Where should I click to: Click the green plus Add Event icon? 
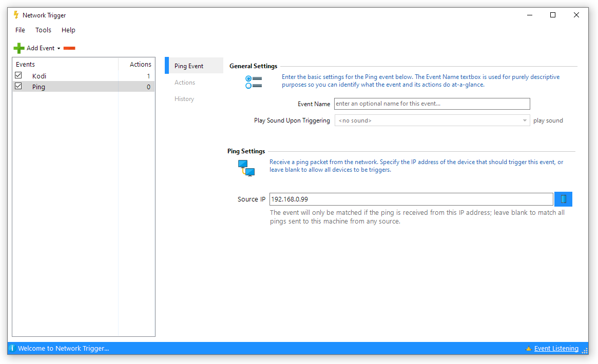coord(19,48)
